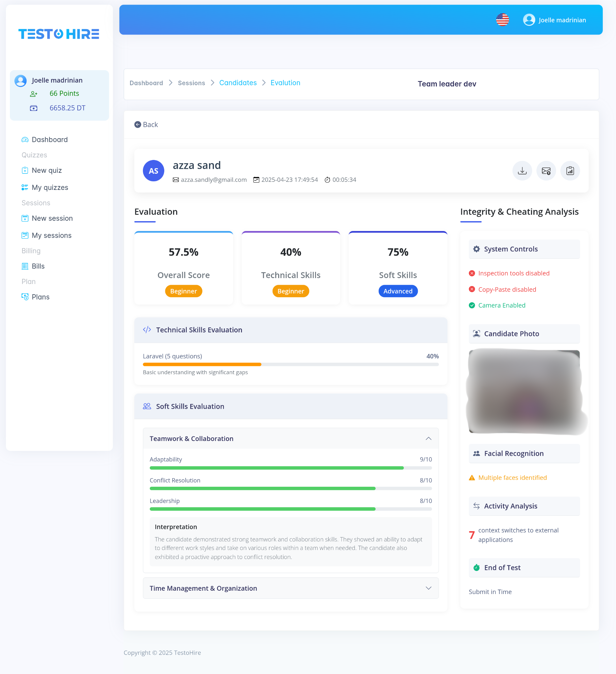Click the Back button
616x674 pixels.
146,124
